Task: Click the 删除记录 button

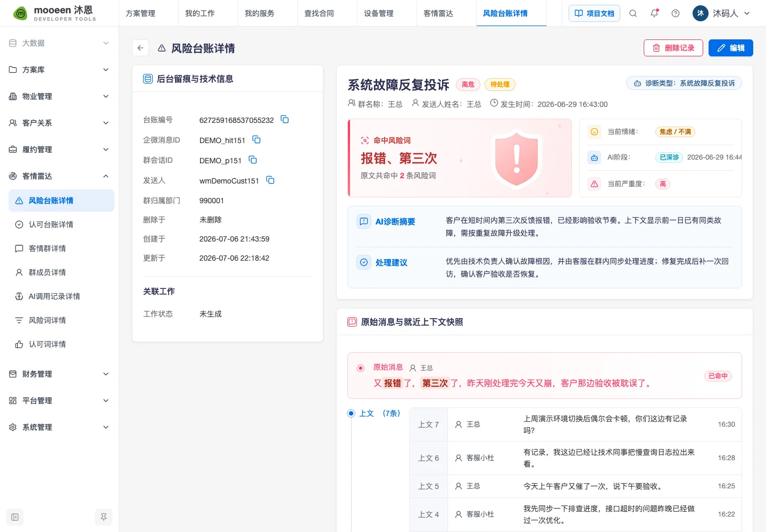Action: [673, 48]
